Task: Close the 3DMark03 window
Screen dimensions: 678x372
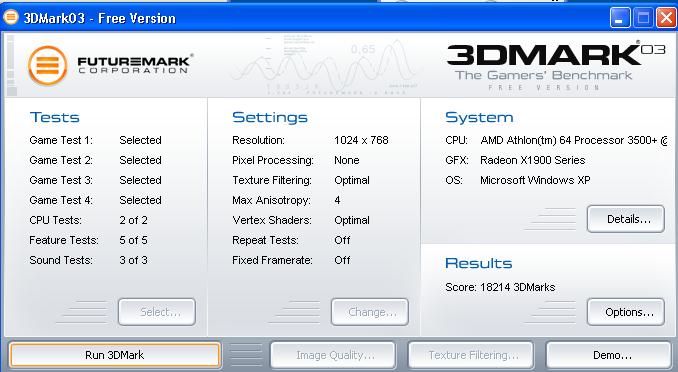Action: pyautogui.click(x=666, y=18)
